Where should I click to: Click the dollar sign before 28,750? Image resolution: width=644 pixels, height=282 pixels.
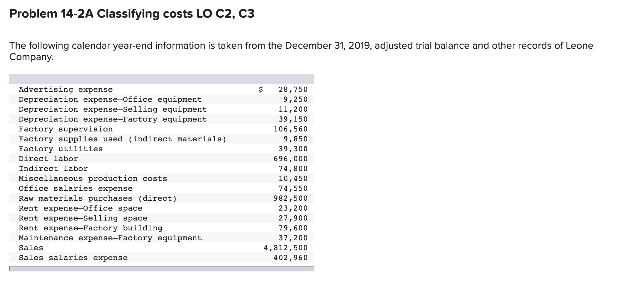pyautogui.click(x=261, y=90)
